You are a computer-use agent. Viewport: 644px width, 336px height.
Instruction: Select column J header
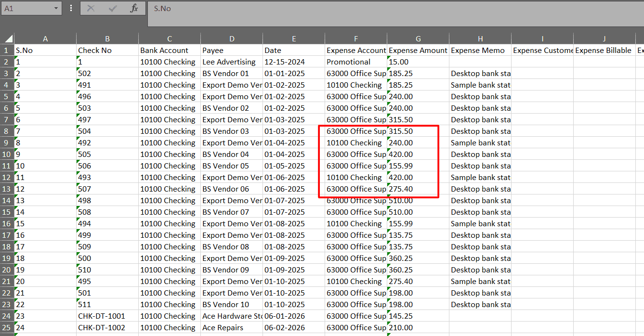coord(605,39)
